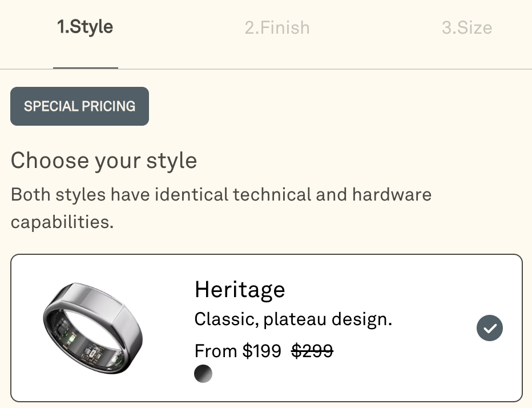Select the Heritage checkmark radio indicator

pos(489,328)
